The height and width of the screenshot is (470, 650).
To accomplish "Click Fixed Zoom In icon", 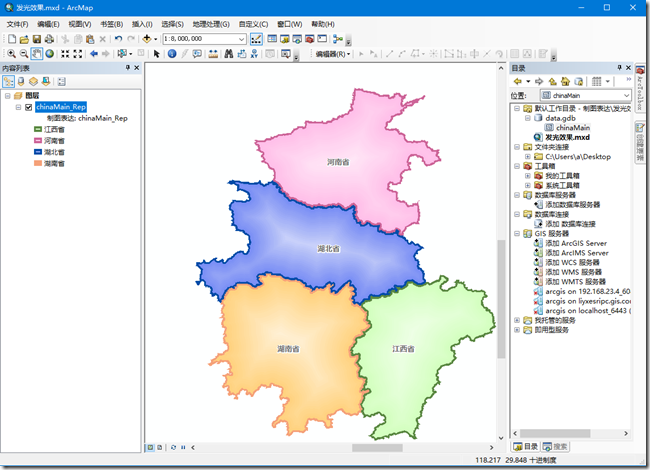I will pos(65,53).
